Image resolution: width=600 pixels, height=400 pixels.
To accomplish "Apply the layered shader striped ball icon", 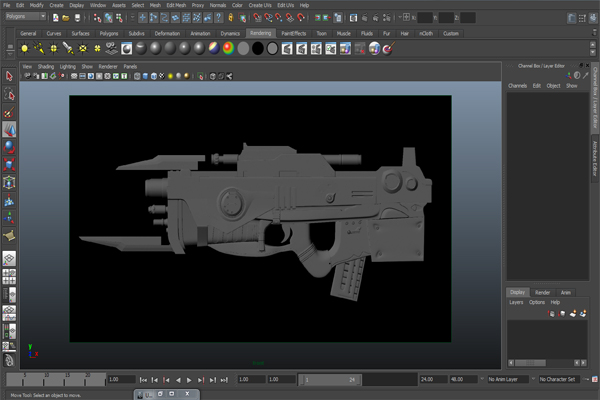I will tap(214, 49).
